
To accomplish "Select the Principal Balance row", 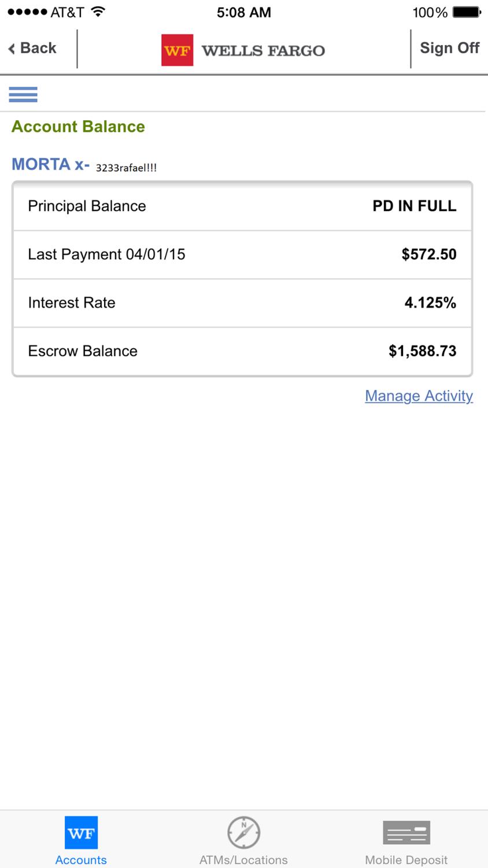I will coord(242,206).
